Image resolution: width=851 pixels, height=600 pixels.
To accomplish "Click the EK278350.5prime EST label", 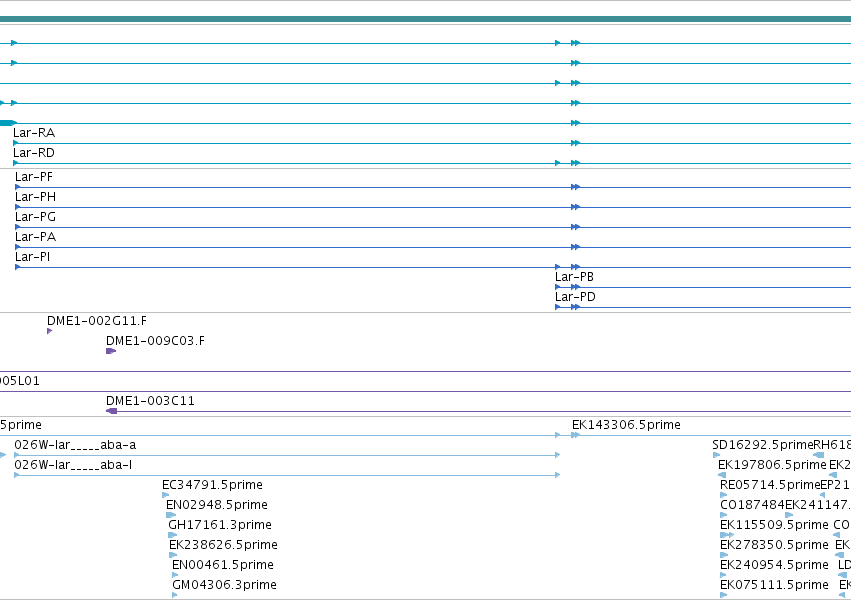I will pos(774,545).
